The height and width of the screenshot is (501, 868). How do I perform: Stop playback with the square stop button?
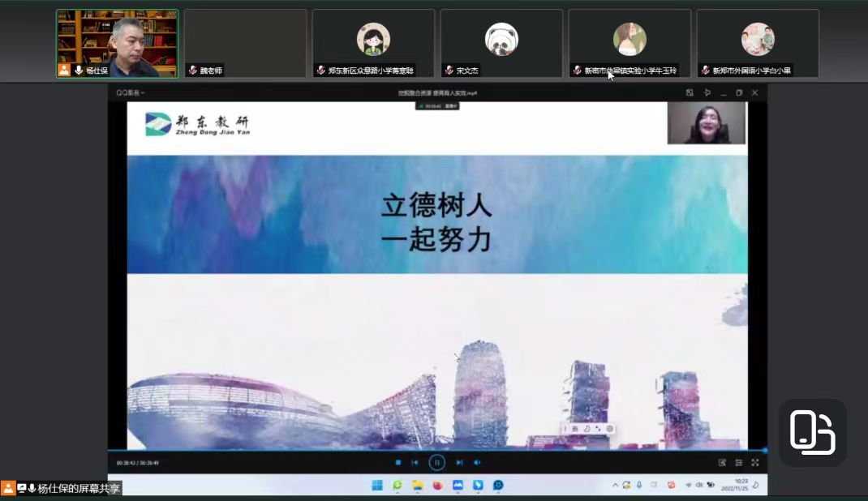coord(398,462)
